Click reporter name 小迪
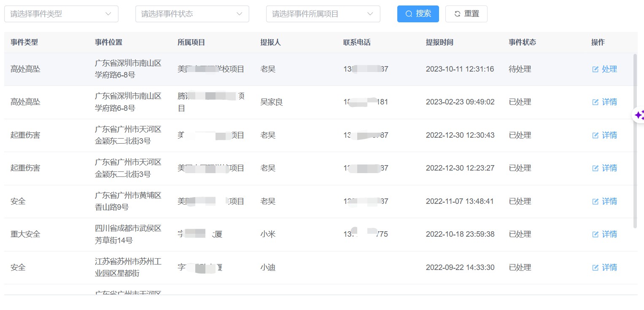Viewport: 644px width, 310px height. click(268, 267)
